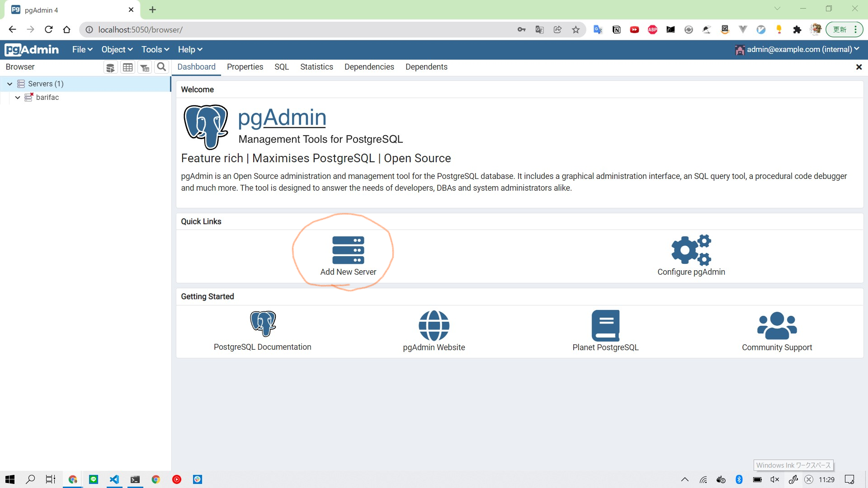Click the Filtered Rows icon in Browser
Viewport: 868px width, 488px height.
point(145,67)
